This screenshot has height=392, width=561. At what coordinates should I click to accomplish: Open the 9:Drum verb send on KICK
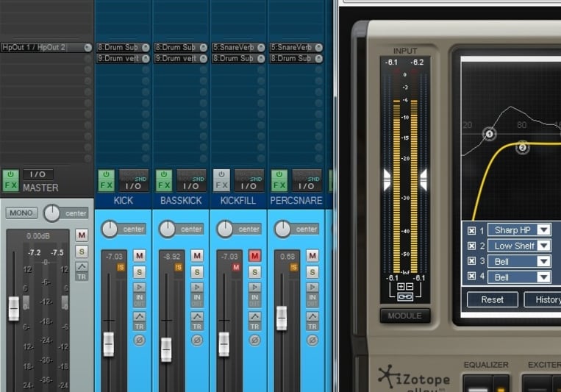tap(123, 58)
